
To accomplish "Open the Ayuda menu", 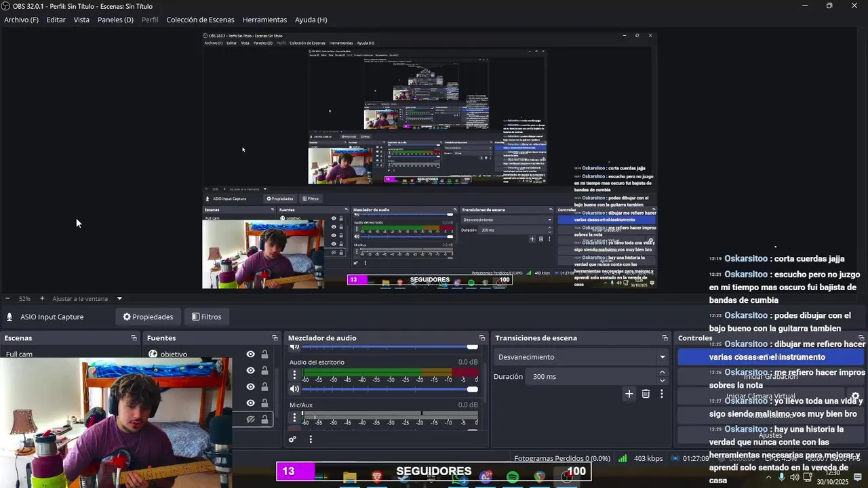I will pos(311,20).
